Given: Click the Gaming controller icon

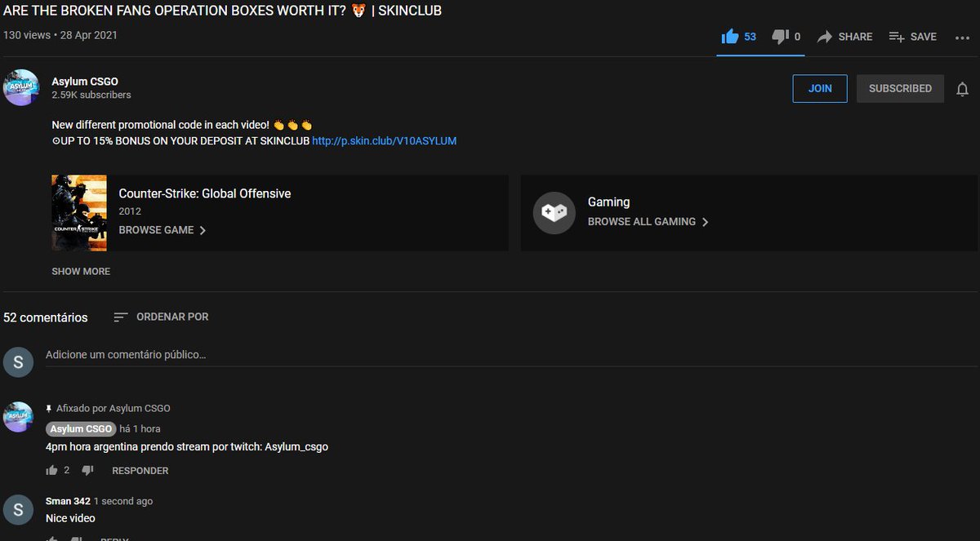Looking at the screenshot, I should click(555, 213).
